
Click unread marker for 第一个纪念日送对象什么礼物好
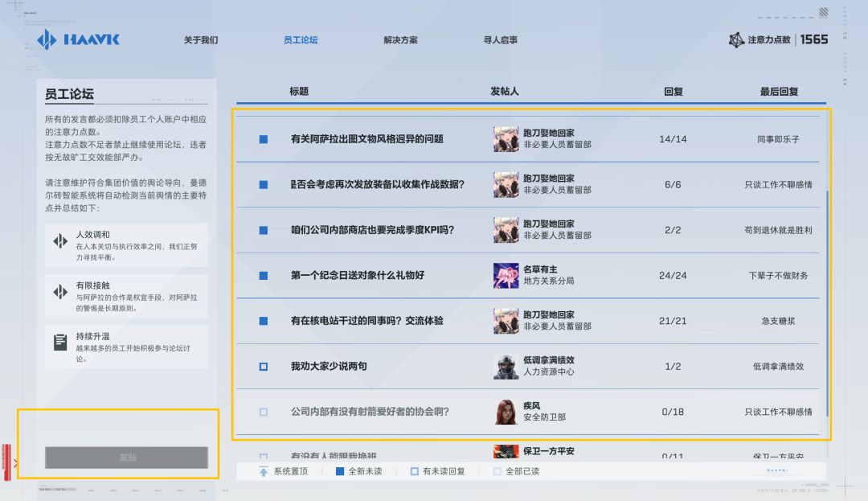tap(264, 276)
